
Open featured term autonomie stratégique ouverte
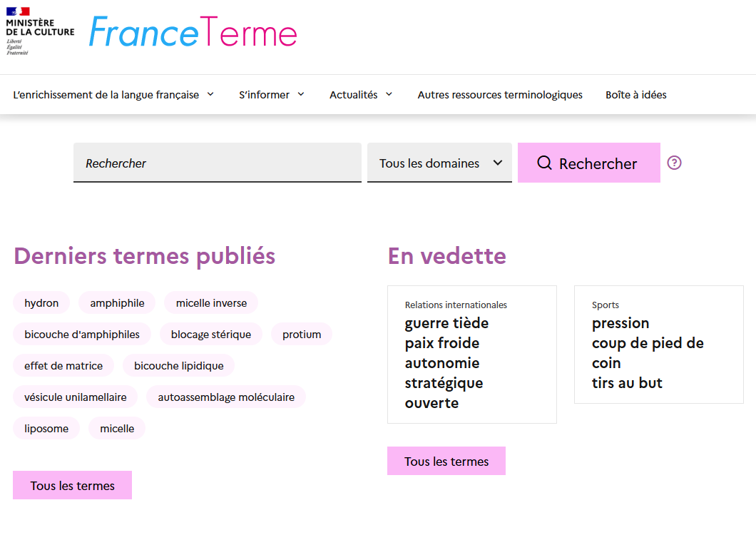pos(444,383)
